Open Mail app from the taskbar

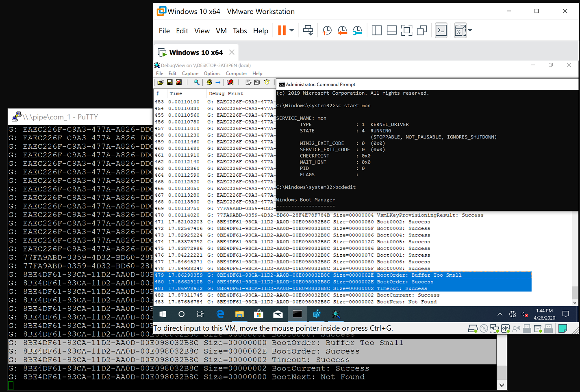point(278,314)
